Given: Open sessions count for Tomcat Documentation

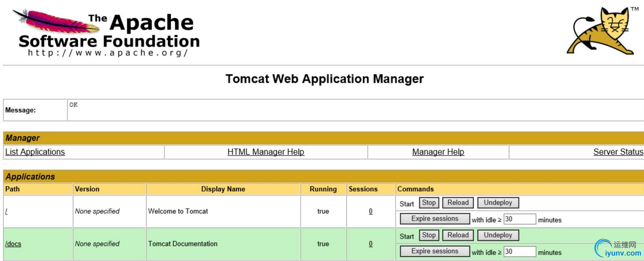Looking at the screenshot, I should pyautogui.click(x=370, y=244).
